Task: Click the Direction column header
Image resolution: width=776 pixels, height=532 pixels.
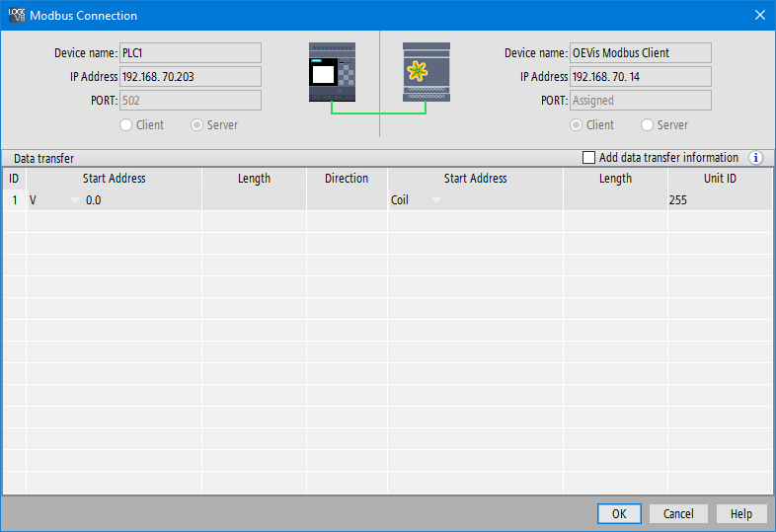Action: pyautogui.click(x=346, y=179)
